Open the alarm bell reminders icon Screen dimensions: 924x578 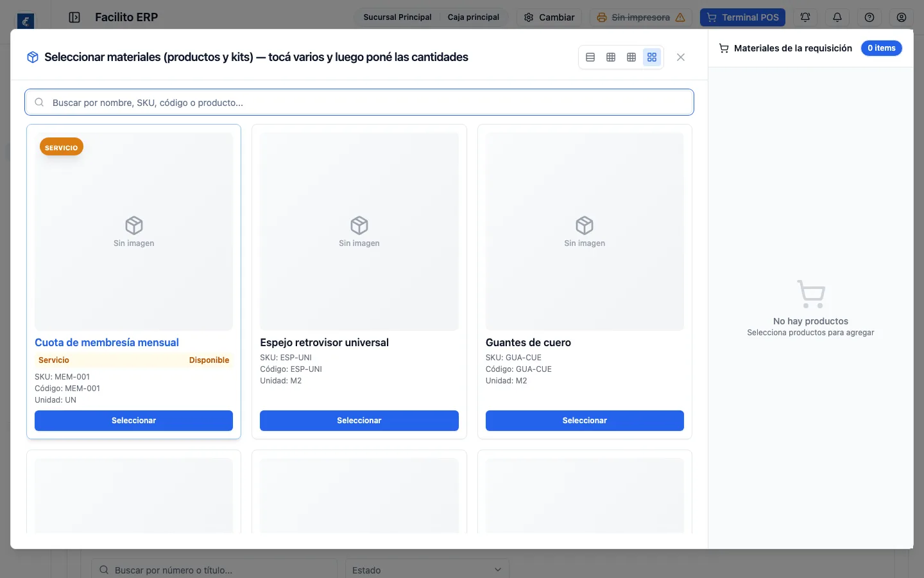tap(805, 17)
